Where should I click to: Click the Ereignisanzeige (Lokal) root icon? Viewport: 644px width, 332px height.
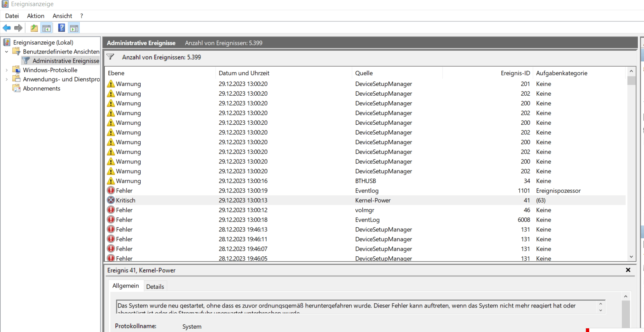pyautogui.click(x=7, y=42)
